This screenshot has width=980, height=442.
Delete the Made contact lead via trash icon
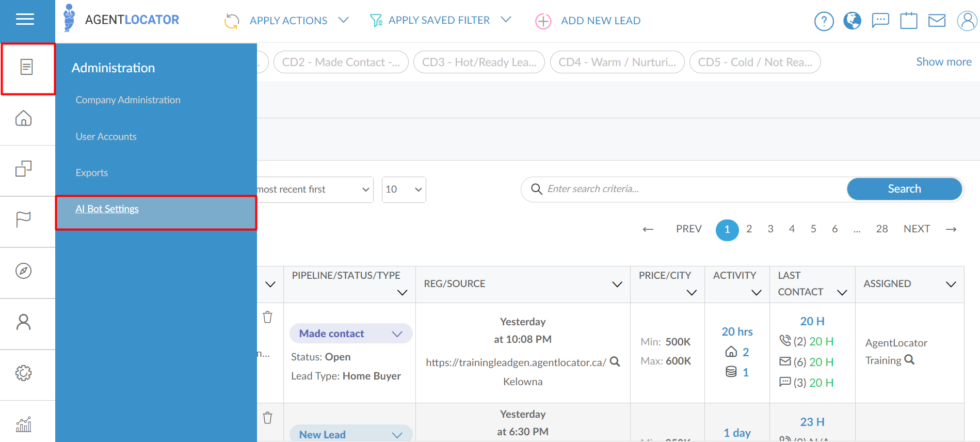tap(267, 317)
